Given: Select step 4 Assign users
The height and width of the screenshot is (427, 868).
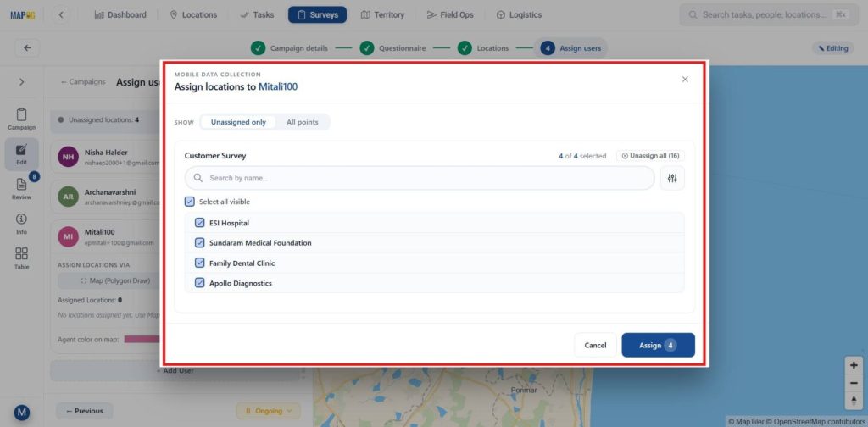Looking at the screenshot, I should click(x=570, y=48).
